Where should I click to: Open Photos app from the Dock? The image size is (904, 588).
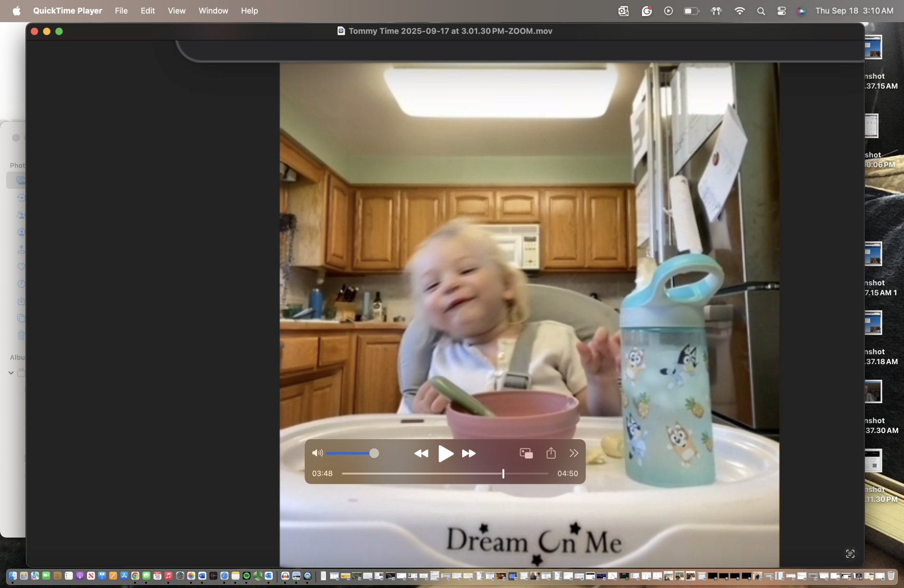[191, 576]
